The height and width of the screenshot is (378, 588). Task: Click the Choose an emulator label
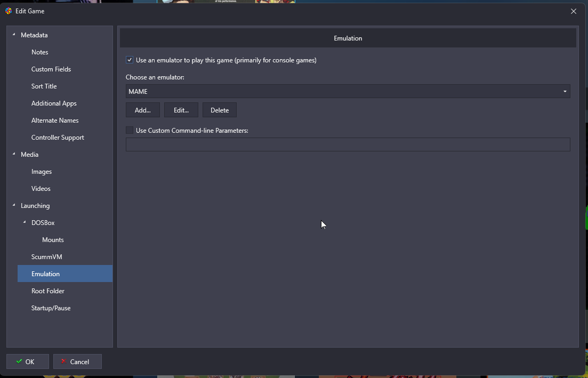coord(155,77)
